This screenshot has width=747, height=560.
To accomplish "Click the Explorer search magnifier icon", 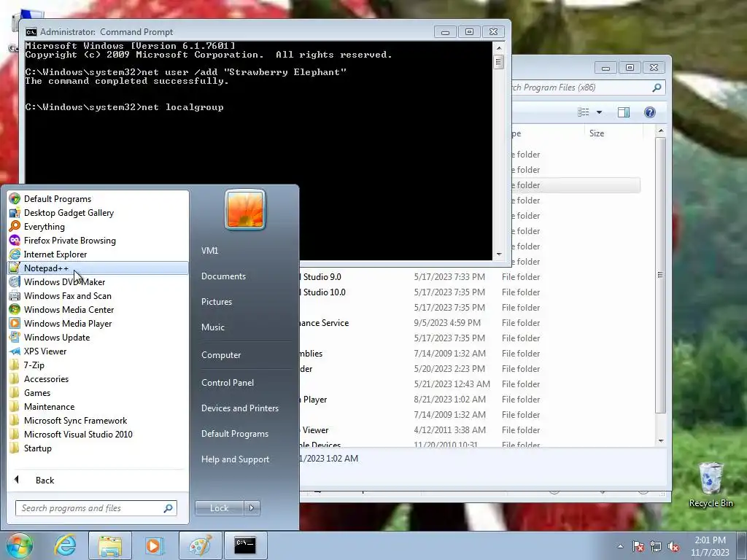I will click(657, 87).
